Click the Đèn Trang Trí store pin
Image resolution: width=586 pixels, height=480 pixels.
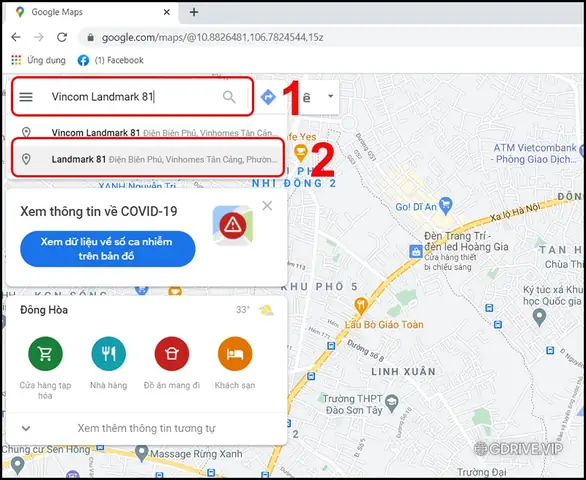[416, 251]
